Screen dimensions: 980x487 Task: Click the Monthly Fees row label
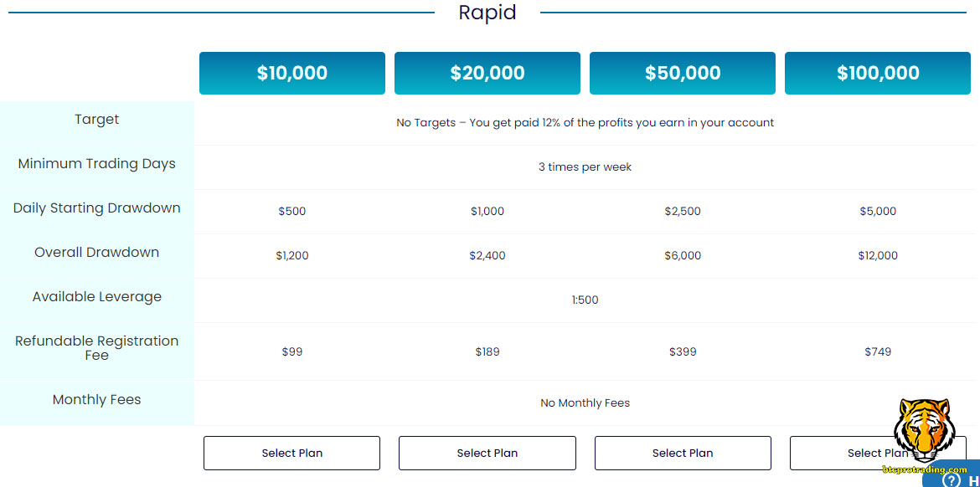coord(97,400)
